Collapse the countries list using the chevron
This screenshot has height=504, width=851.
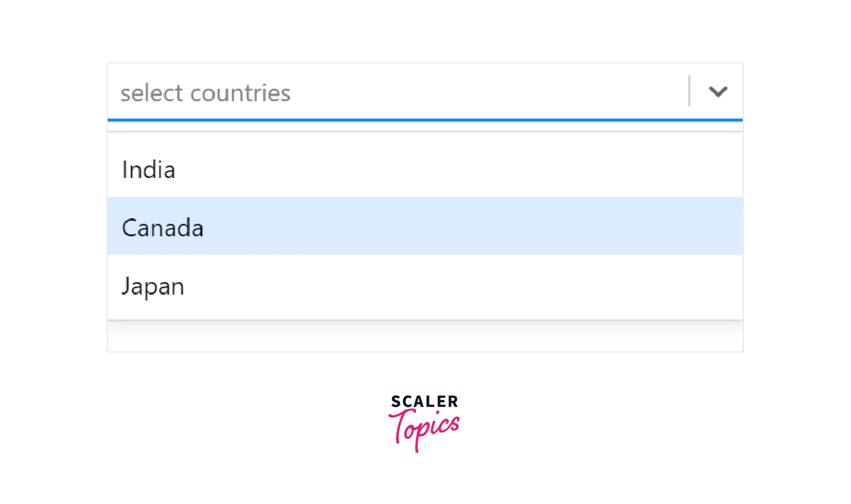click(x=718, y=92)
